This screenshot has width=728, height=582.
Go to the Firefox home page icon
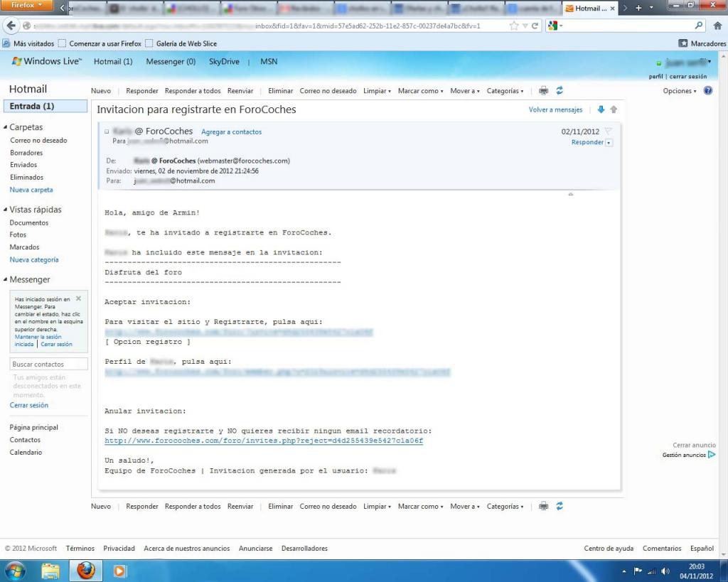(717, 26)
